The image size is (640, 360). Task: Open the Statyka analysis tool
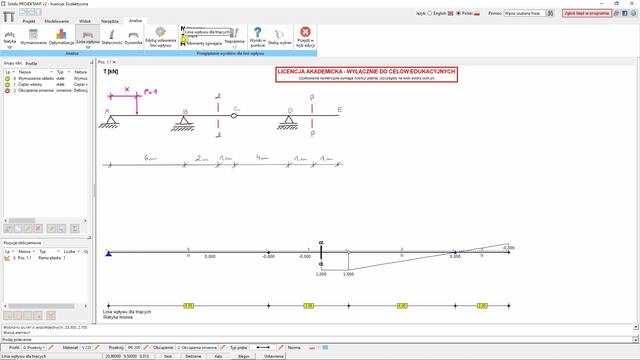tap(9, 36)
